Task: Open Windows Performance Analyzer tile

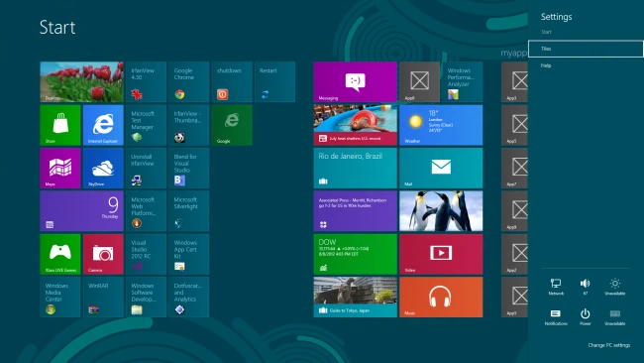Action: [463, 81]
